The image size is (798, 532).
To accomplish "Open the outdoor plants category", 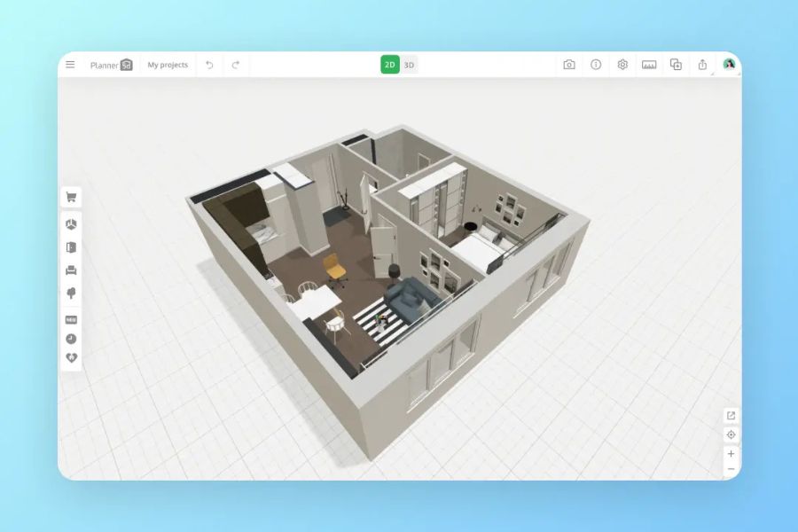I will 71,293.
